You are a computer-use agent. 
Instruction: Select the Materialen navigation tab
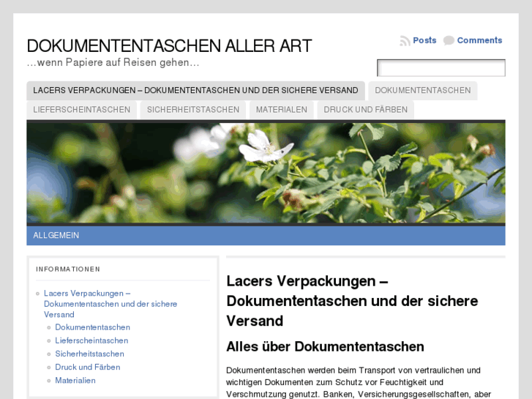[x=282, y=110]
